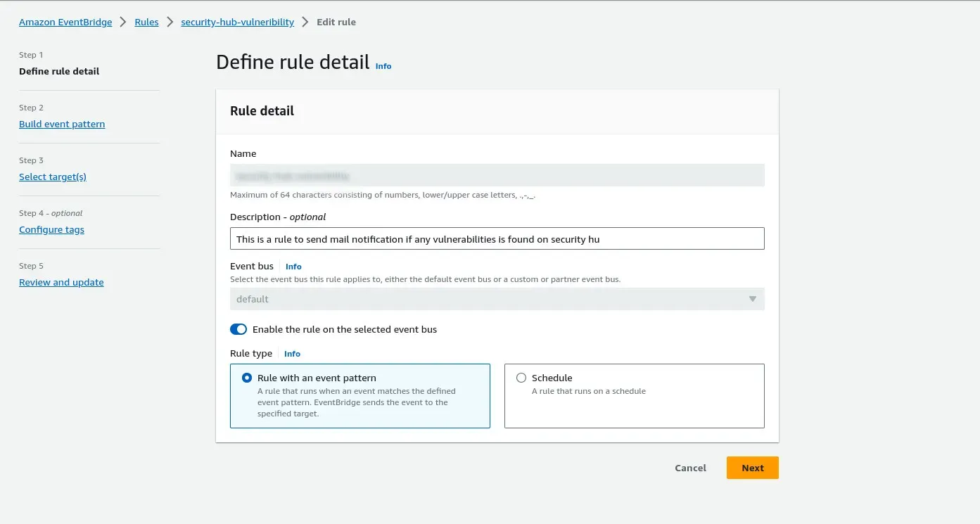The height and width of the screenshot is (524, 980).
Task: Open security-hub-vulneribility breadcrumb link
Action: coord(237,22)
